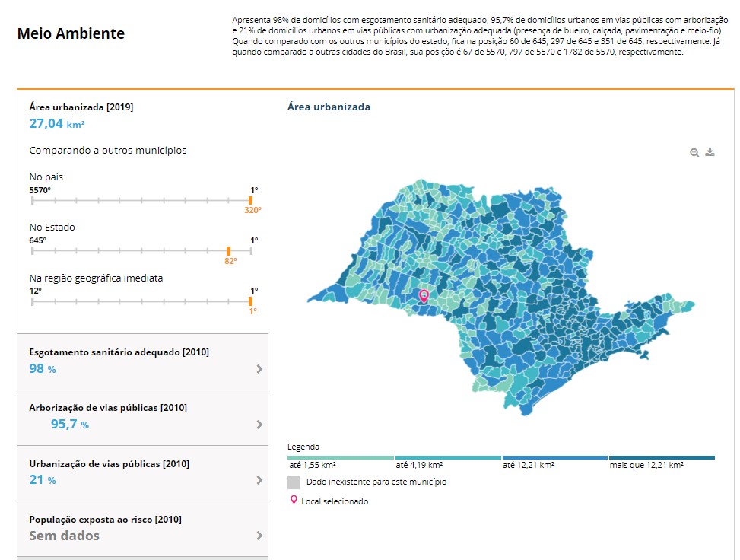Viewport: 740px width, 560px height.
Task: Click the pink selected-location pin on map
Action: pos(424,296)
